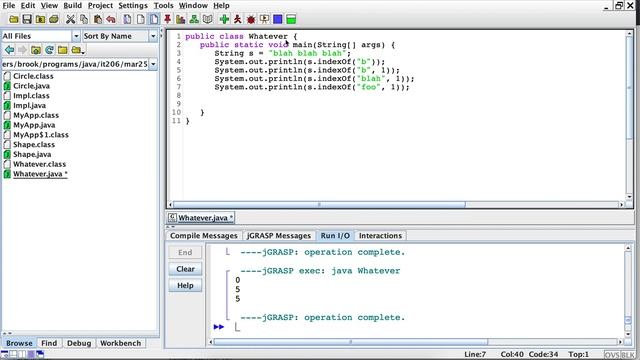Open the Help menu
The image size is (640, 360).
[221, 5]
